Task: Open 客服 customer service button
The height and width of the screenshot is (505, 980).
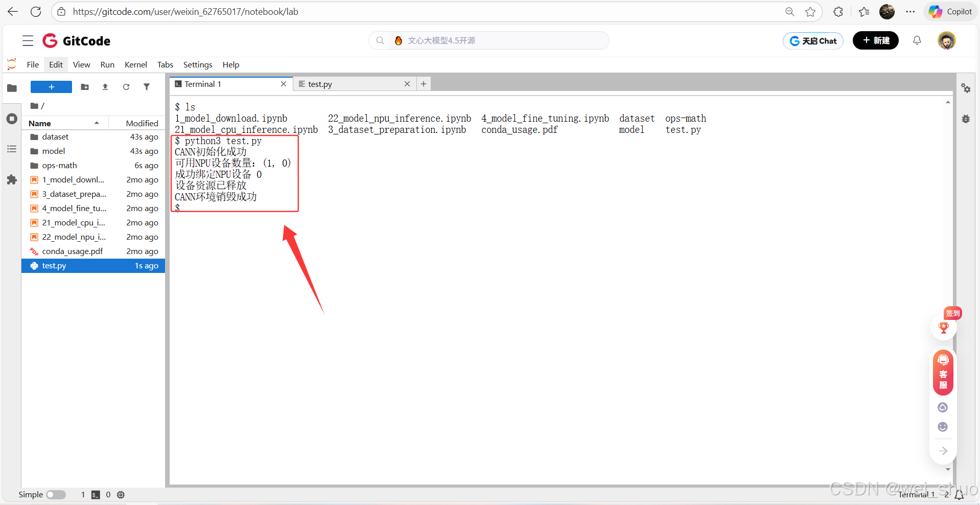Action: pos(943,373)
